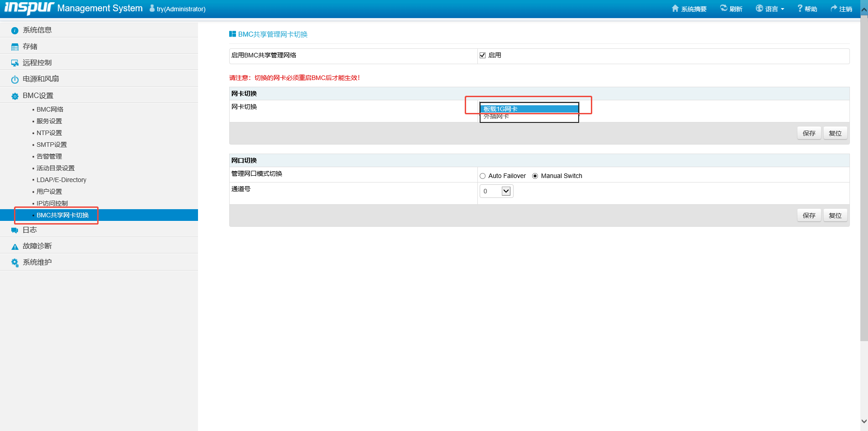Select the Manual Switch radio button
Image resolution: width=868 pixels, height=431 pixels.
click(535, 176)
